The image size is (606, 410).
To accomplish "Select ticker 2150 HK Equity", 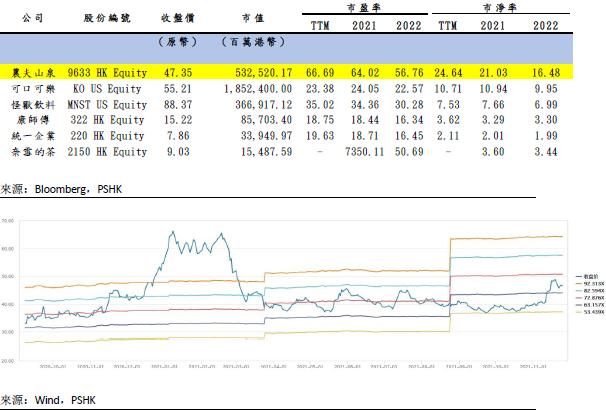I will [x=107, y=152].
